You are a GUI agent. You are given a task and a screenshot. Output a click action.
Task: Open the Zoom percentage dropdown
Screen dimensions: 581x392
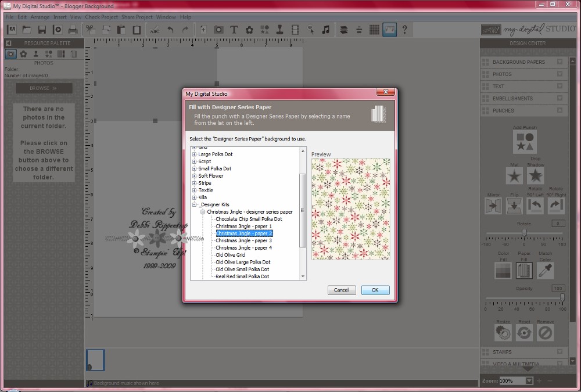529,380
